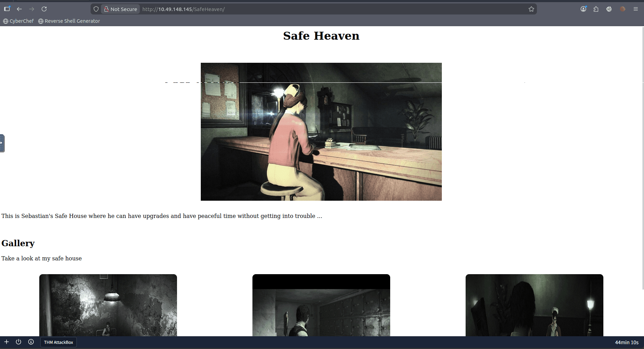Click the info icon in bottom bar

coord(31,342)
